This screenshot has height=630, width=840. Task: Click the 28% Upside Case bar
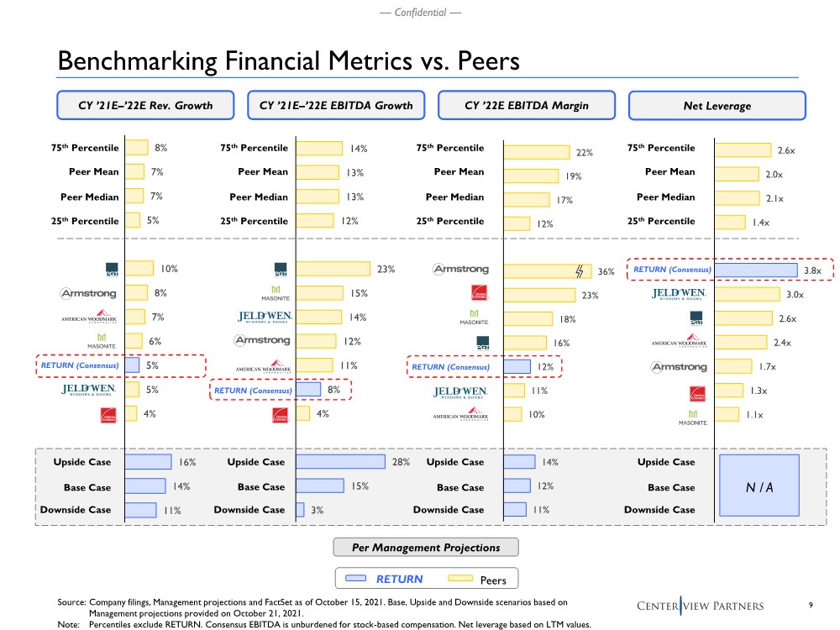(340, 462)
